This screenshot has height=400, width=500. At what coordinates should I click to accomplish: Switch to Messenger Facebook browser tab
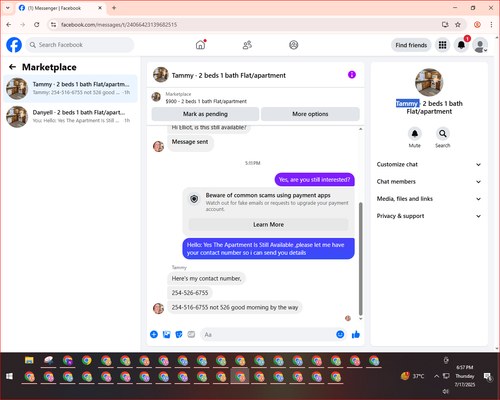(60, 8)
